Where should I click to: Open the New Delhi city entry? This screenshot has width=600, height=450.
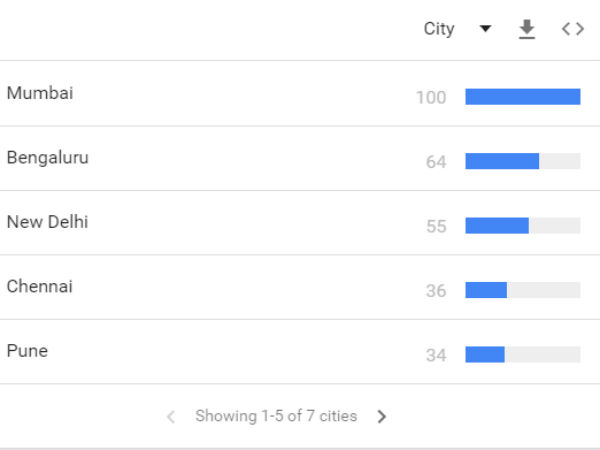point(47,222)
